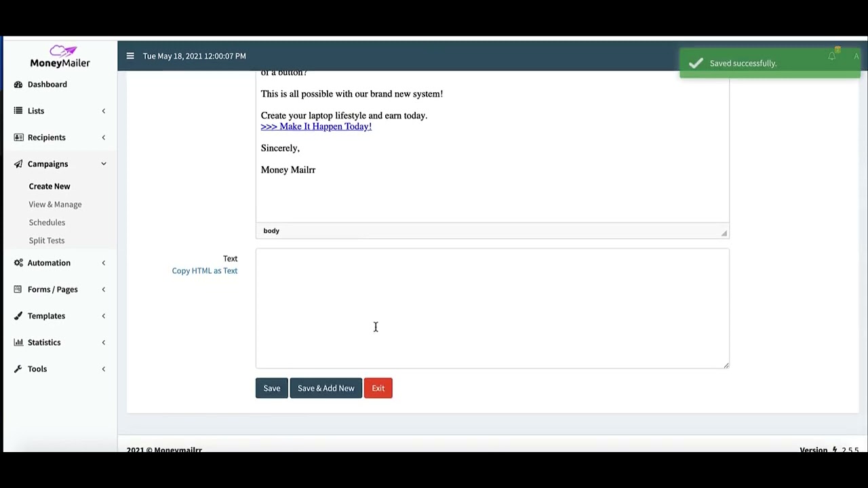Expand the Recipients submenu chevron
The height and width of the screenshot is (488, 868).
point(104,138)
